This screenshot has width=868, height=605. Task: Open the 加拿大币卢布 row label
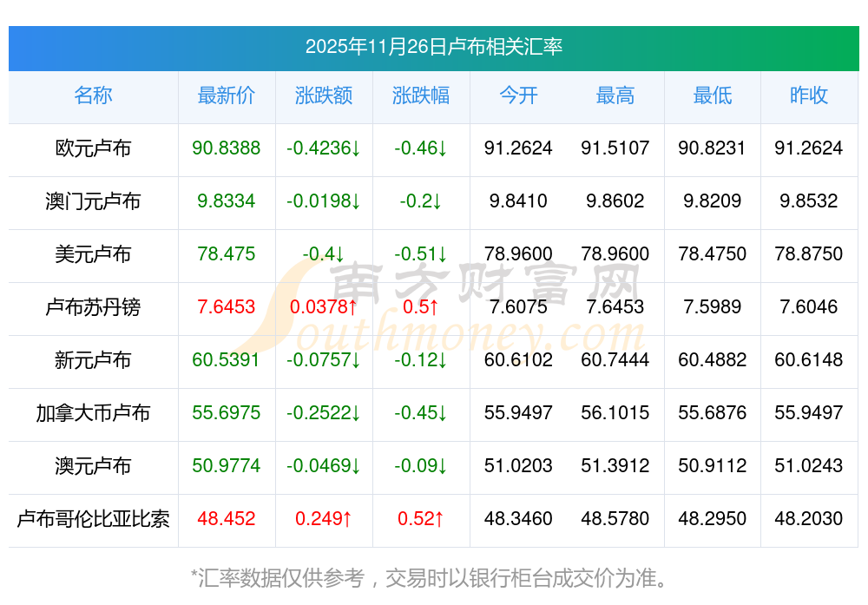(93, 413)
